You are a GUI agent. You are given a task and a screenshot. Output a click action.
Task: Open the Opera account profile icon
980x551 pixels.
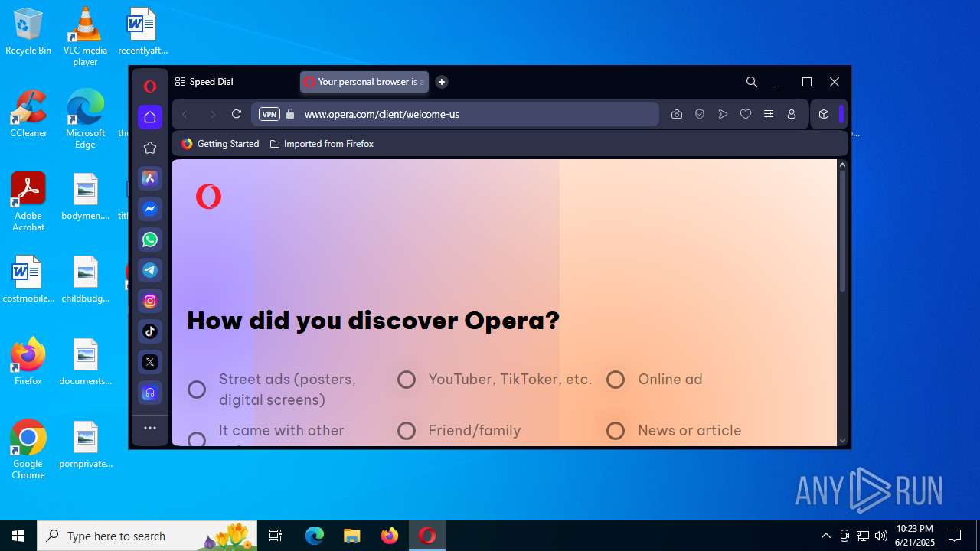792,114
